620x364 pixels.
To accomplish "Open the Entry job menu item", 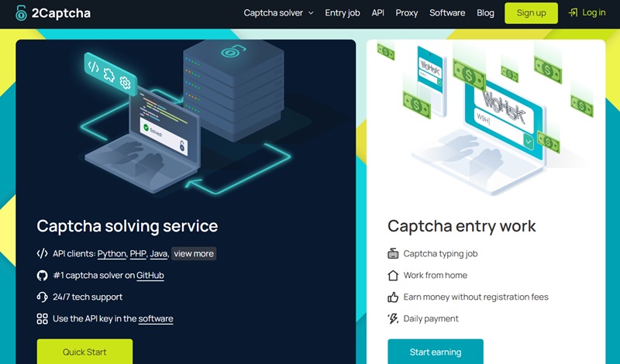I will coord(343,13).
